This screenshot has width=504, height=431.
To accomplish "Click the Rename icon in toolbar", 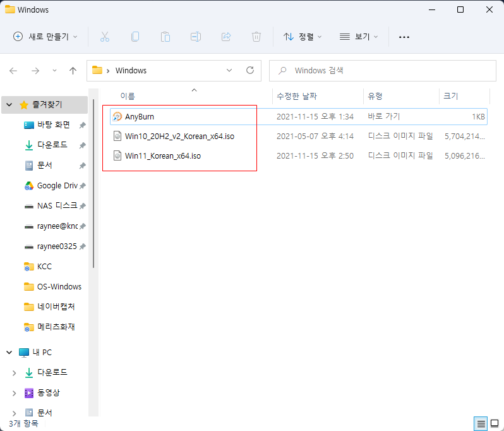I will pyautogui.click(x=195, y=37).
